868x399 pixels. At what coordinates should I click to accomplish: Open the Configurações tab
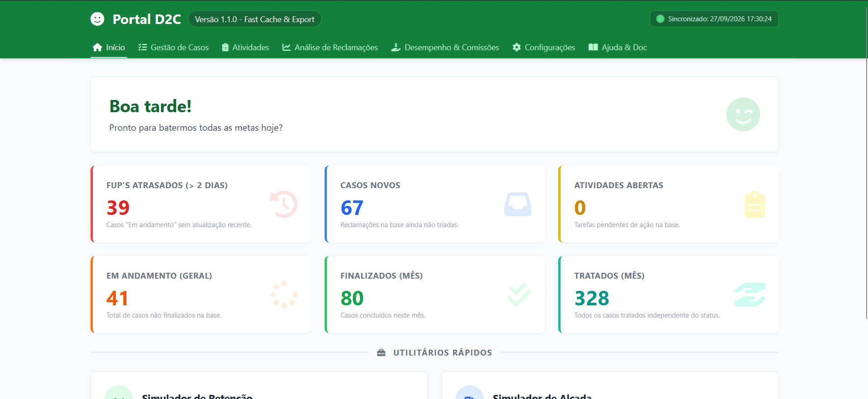544,47
